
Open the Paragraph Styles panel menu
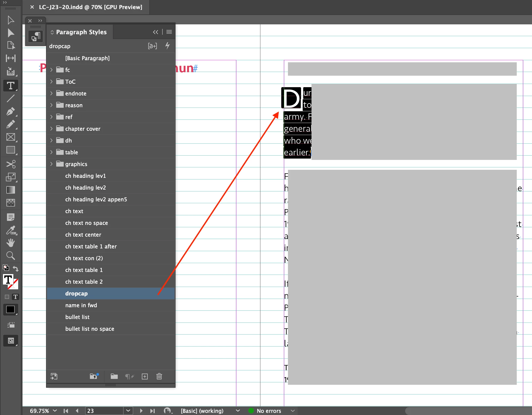pos(169,32)
